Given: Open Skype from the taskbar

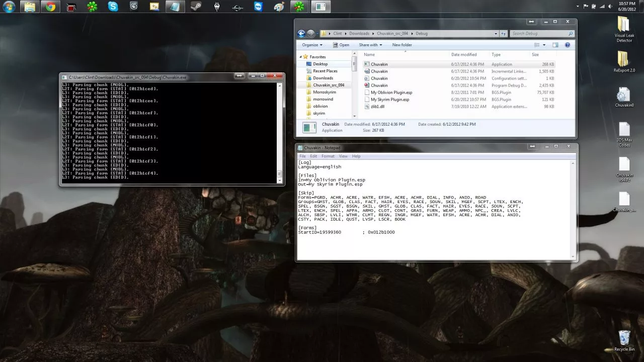Looking at the screenshot, I should tap(113, 7).
